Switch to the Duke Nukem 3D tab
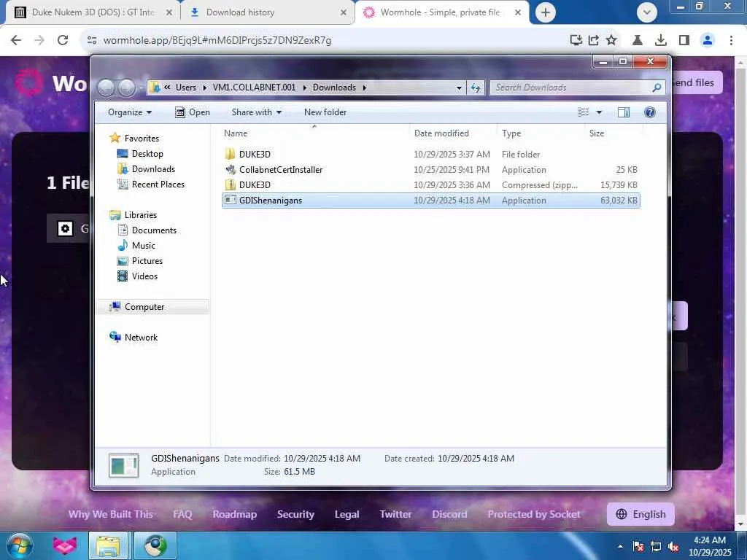The width and height of the screenshot is (747, 560). click(x=93, y=12)
